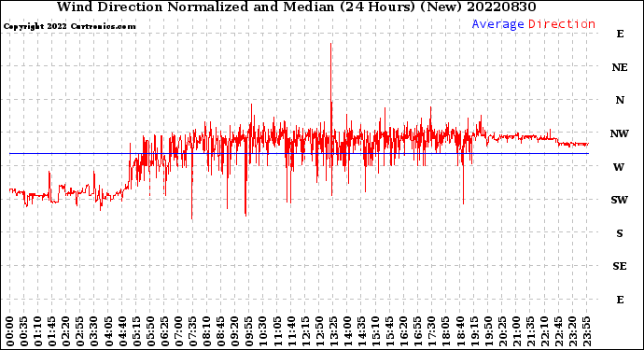Click the 15:45 time label
The image size is (644, 350).
(390, 332)
